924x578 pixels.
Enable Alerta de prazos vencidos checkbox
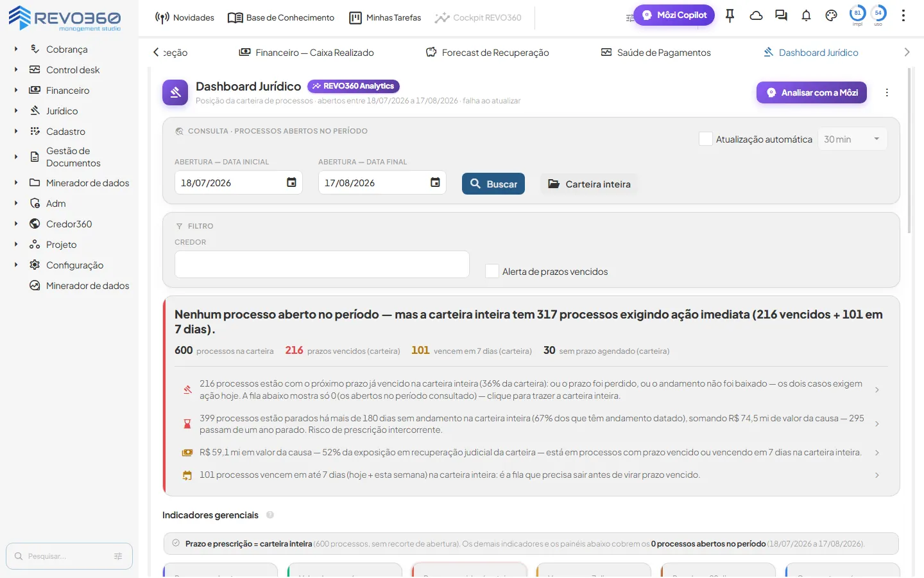(x=492, y=271)
